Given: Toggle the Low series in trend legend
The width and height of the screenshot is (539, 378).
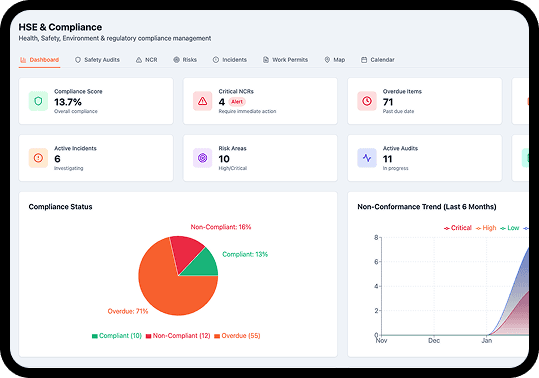Looking at the screenshot, I should point(510,228).
